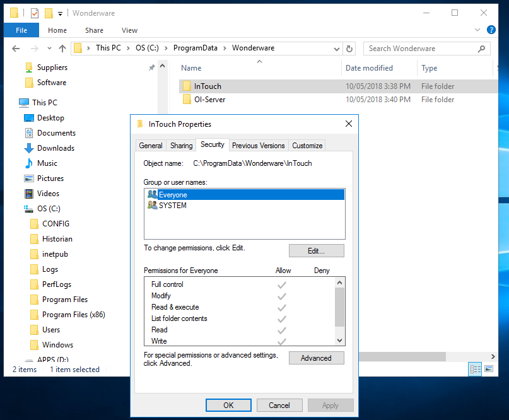Screen dimensions: 509x420
Task: Switch to the Share ribbon tab
Action: click(94, 30)
